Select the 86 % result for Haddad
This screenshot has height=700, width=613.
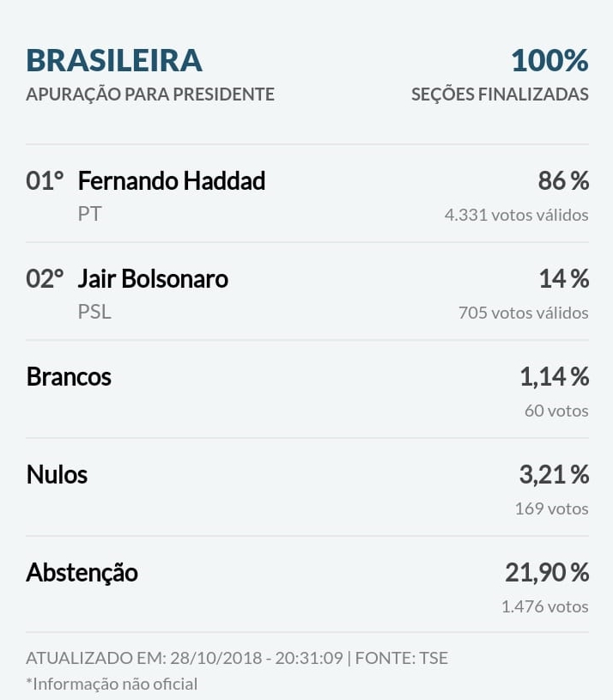pos(563,181)
